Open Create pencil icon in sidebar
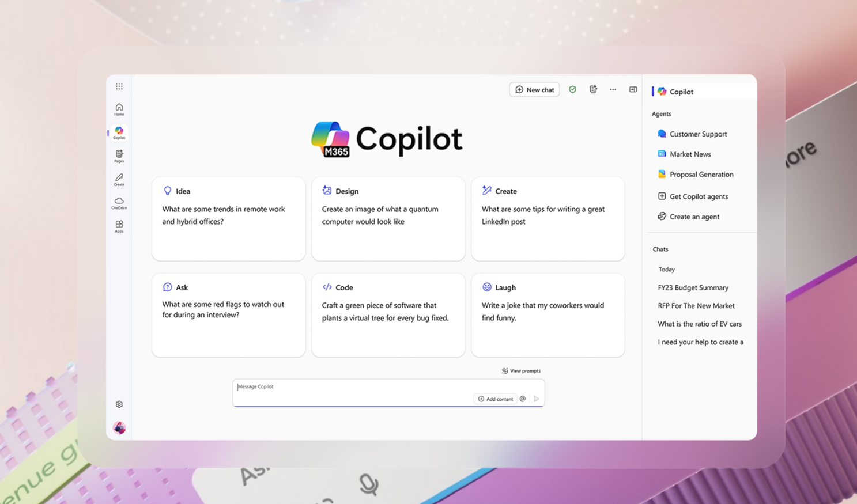Image resolution: width=857 pixels, height=504 pixels. tap(119, 180)
